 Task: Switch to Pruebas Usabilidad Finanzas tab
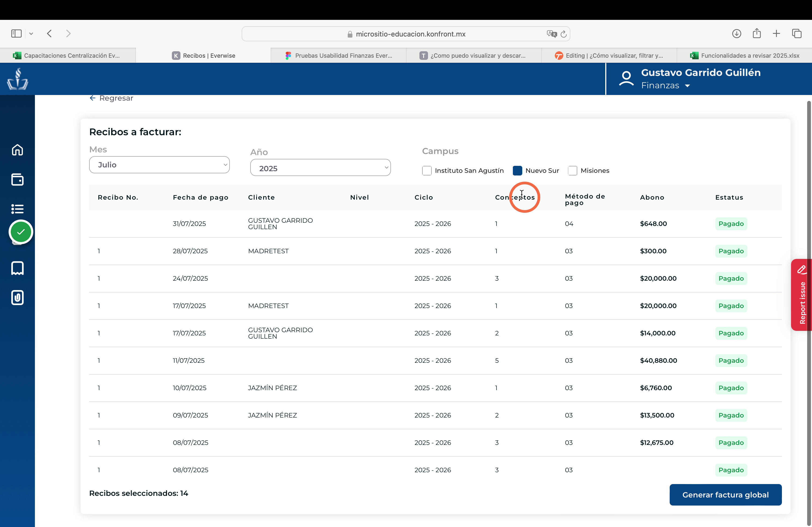pyautogui.click(x=338, y=56)
